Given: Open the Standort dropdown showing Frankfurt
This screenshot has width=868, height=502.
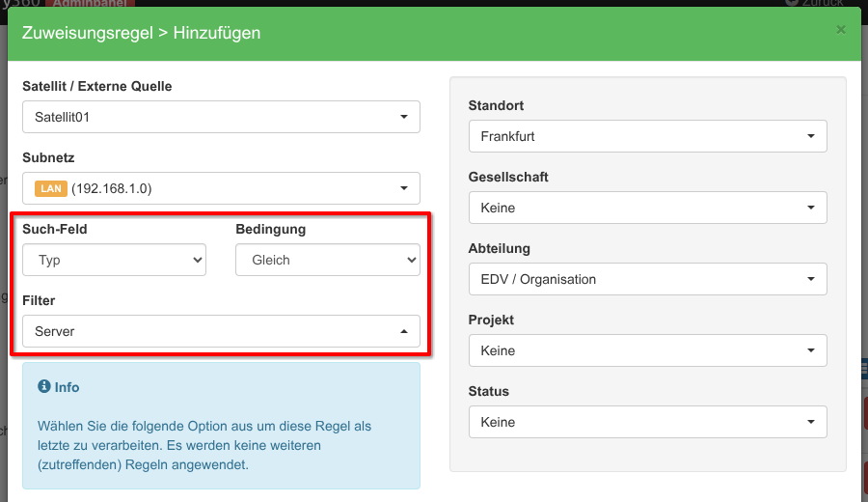Looking at the screenshot, I should (x=648, y=136).
